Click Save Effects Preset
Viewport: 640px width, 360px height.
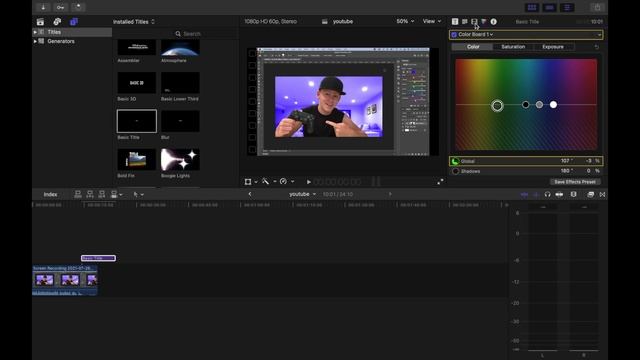point(575,182)
